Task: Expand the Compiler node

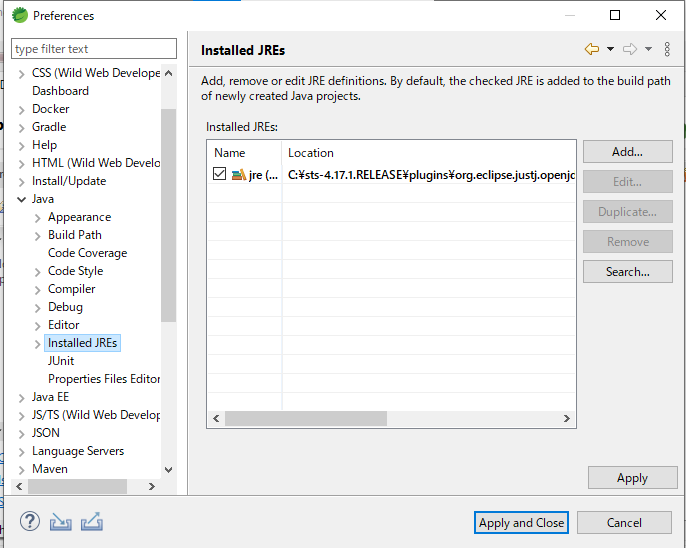Action: click(x=38, y=290)
